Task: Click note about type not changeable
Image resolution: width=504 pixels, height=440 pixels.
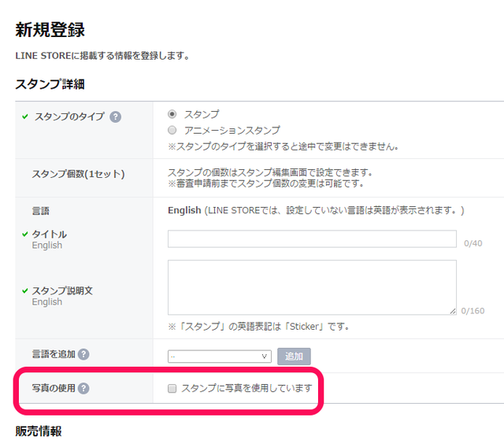Action: 283,146
